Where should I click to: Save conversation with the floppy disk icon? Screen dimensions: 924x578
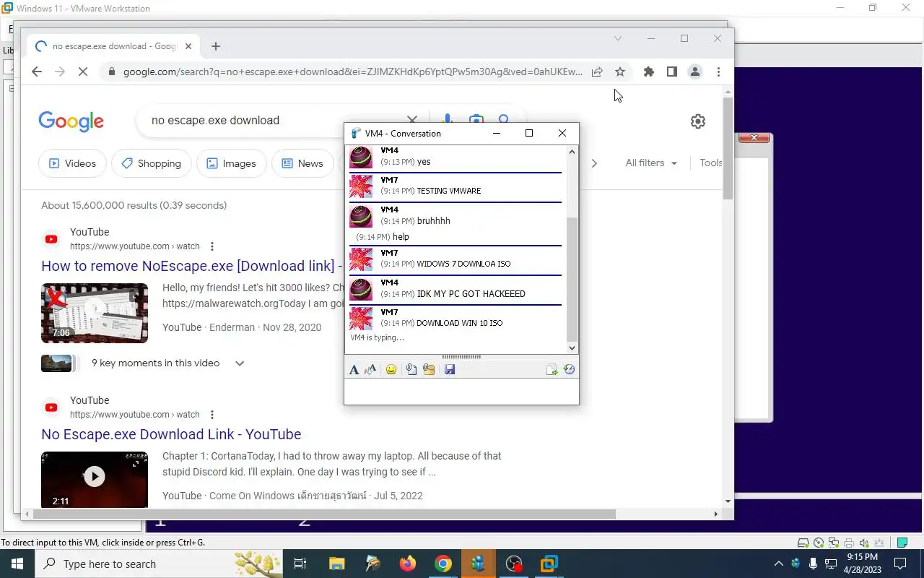(x=450, y=370)
